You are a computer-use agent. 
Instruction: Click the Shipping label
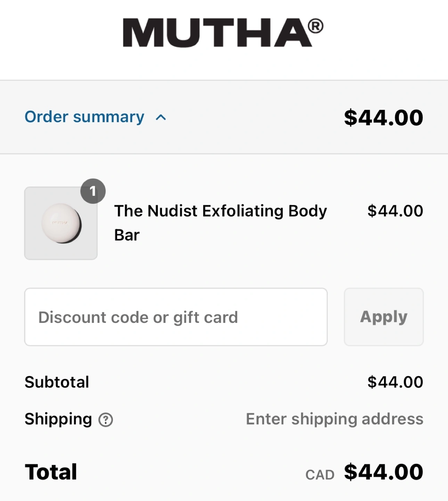[x=58, y=419]
